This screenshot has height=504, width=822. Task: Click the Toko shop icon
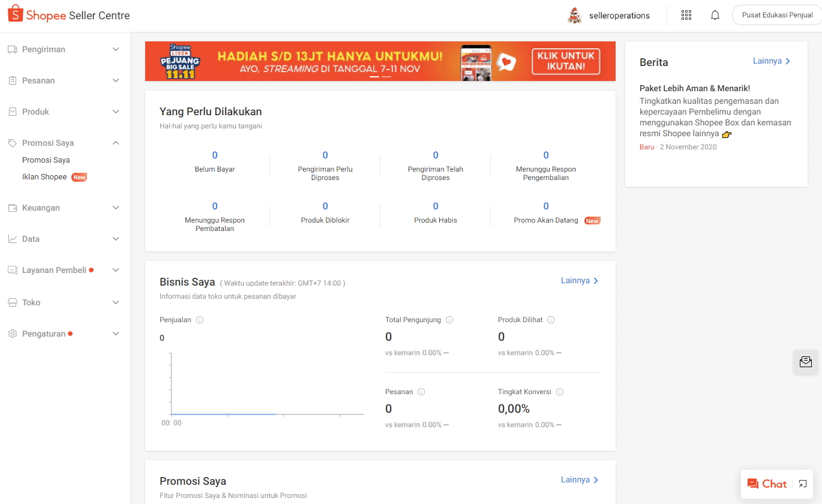(12, 302)
